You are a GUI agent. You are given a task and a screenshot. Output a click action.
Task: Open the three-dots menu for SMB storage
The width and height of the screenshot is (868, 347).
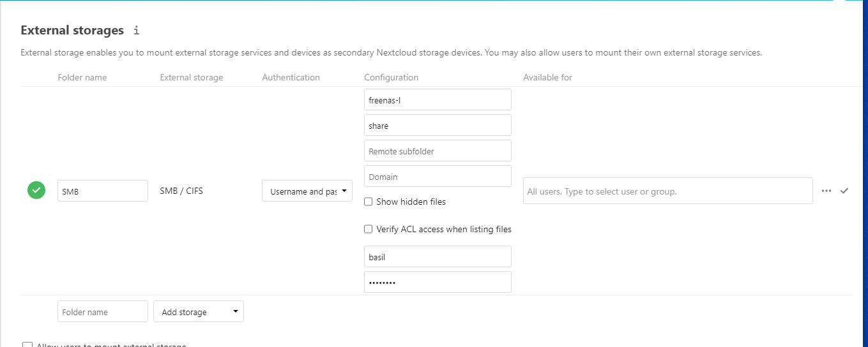(826, 191)
